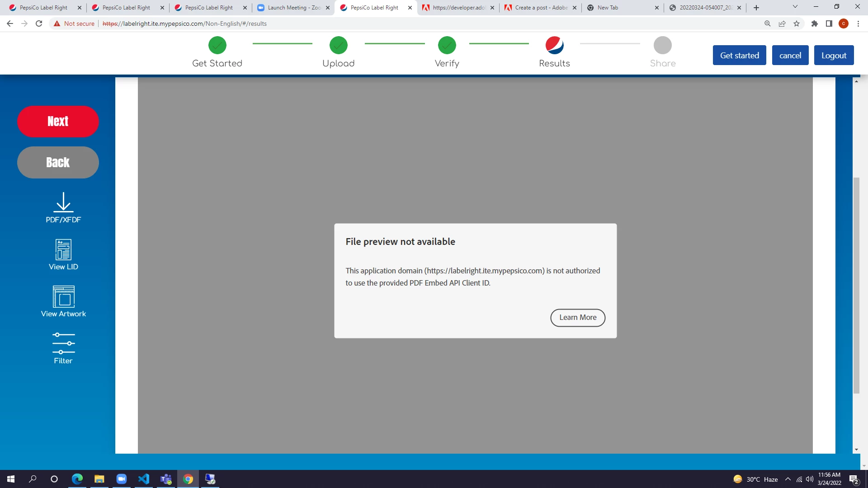Open the View LID icon

(x=63, y=249)
